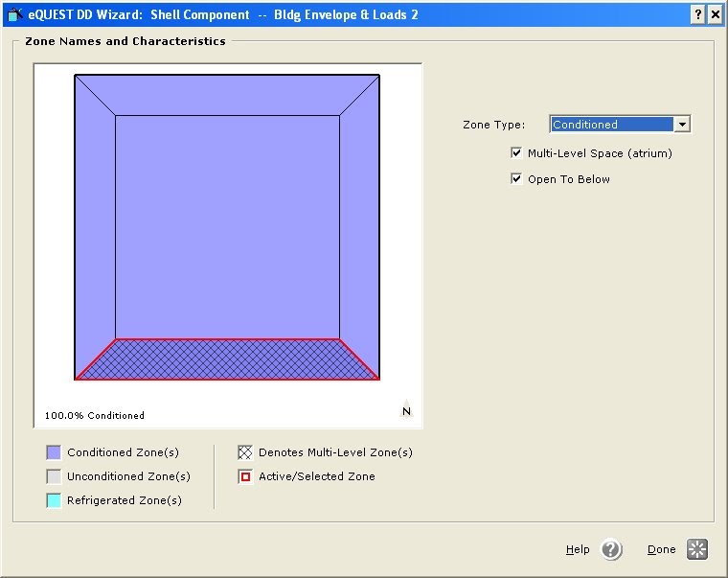Click the Refrigerated Zone(s) cyan swatch
The height and width of the screenshot is (578, 728).
54,500
